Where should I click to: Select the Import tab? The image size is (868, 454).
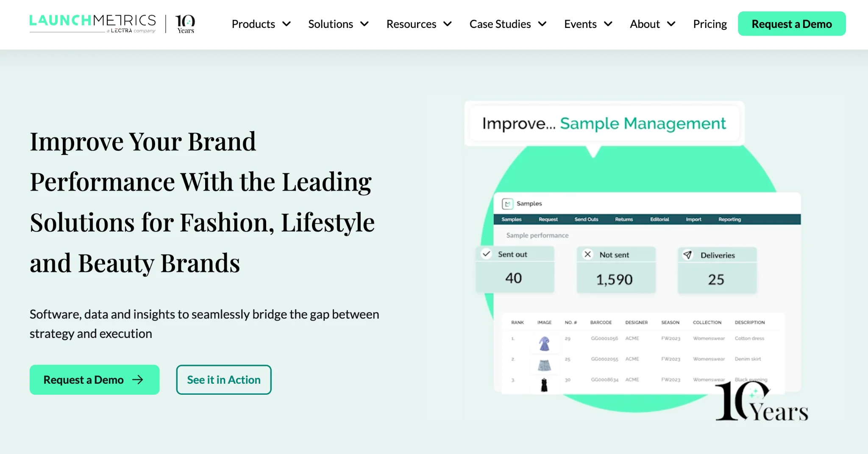[x=693, y=219]
